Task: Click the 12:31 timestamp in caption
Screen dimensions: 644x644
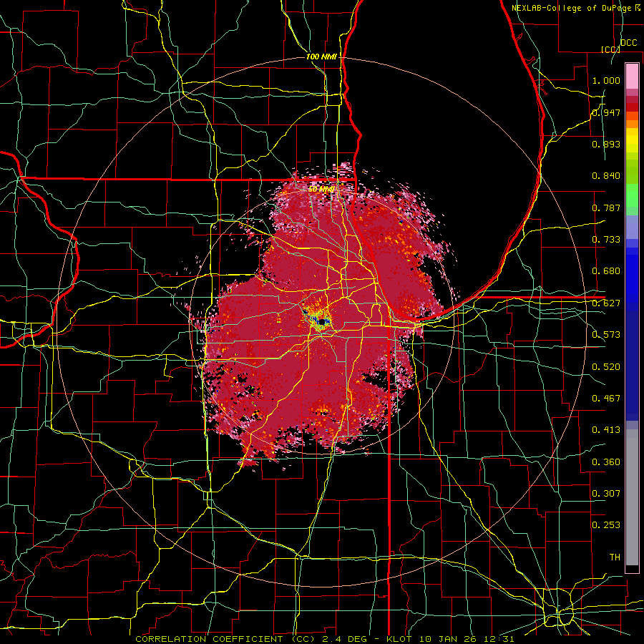Action: pyautogui.click(x=500, y=639)
